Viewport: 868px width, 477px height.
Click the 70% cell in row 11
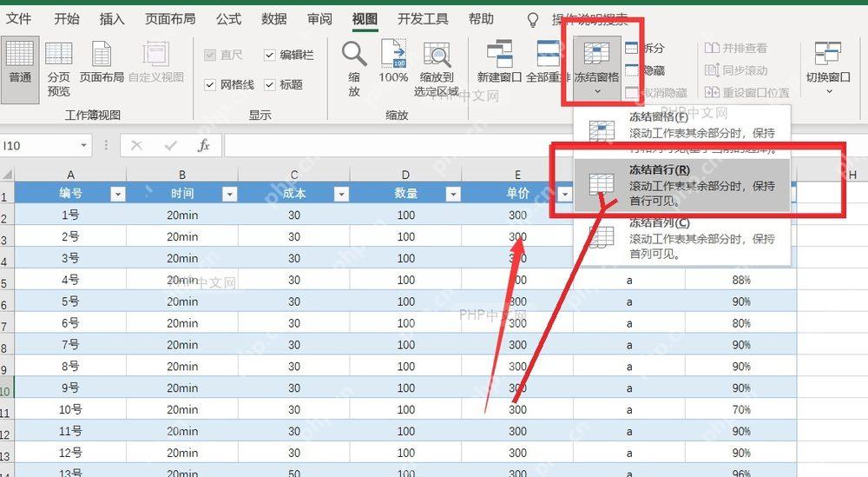pos(741,409)
